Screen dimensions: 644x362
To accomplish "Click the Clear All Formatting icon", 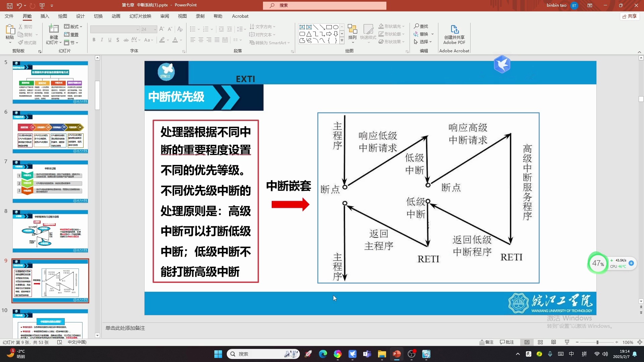I will (180, 29).
